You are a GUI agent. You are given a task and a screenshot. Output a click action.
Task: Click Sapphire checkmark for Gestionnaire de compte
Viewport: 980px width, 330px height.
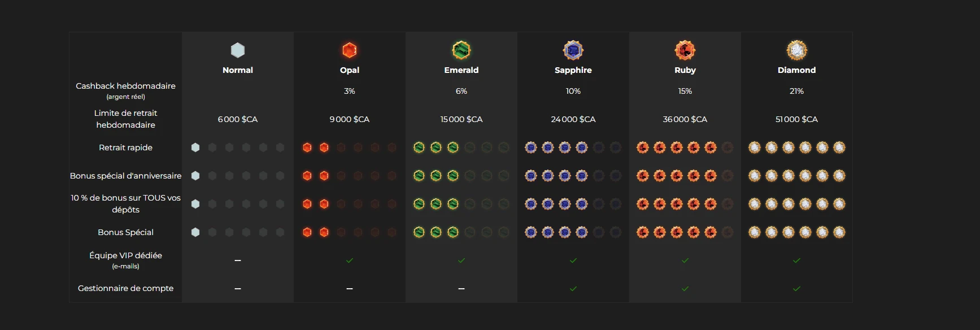tap(573, 289)
